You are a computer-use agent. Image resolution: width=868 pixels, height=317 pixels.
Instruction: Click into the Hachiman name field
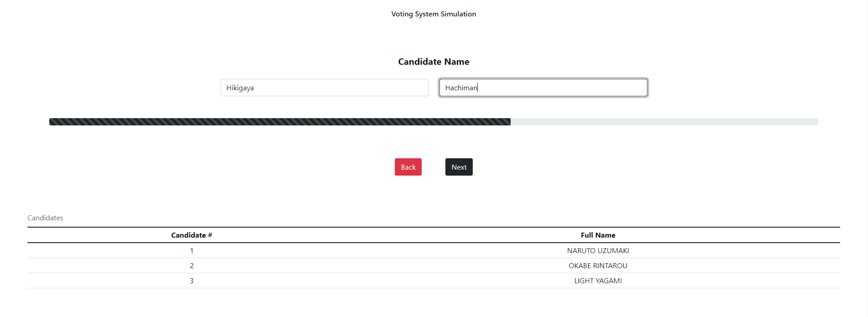[543, 88]
